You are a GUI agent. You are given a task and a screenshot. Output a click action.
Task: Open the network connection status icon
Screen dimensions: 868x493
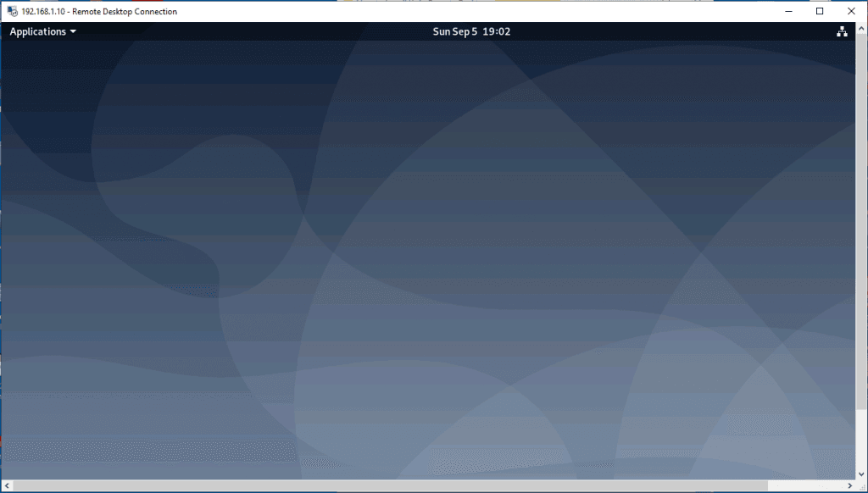[842, 32]
